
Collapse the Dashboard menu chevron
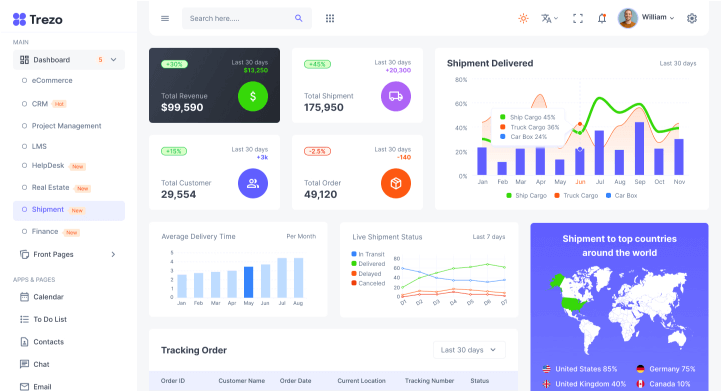click(x=114, y=60)
